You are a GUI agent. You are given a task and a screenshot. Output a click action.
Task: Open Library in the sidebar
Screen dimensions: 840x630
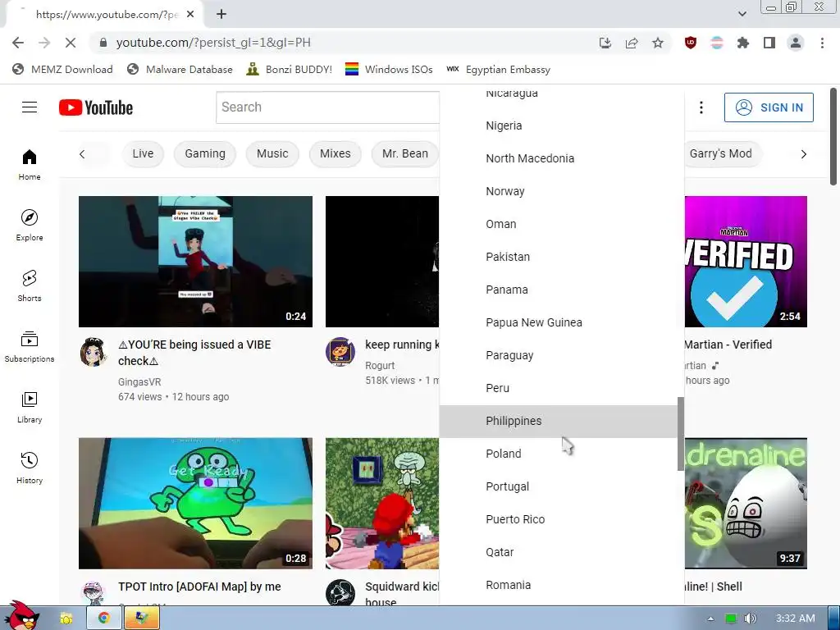pos(30,408)
